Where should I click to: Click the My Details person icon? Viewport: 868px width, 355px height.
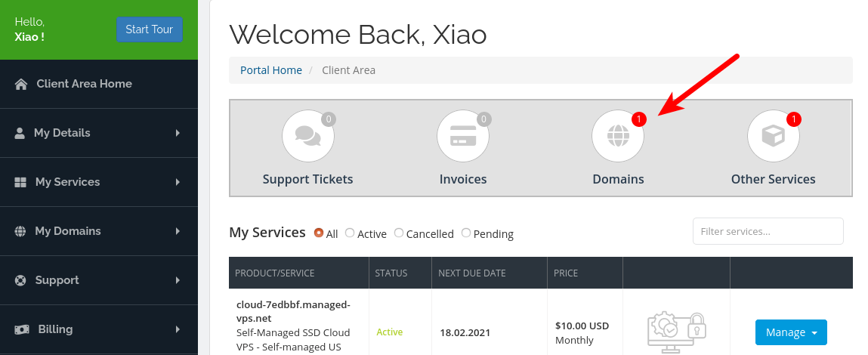[x=20, y=133]
